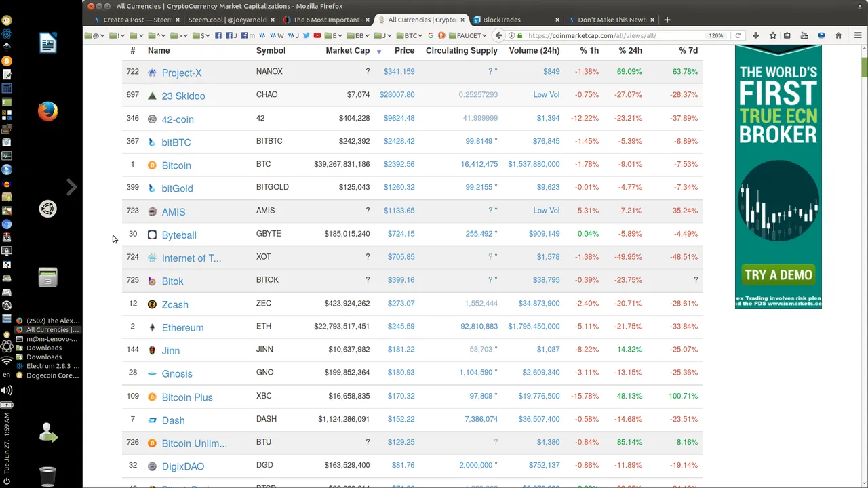Click the Byteball coin logo

coord(152,235)
